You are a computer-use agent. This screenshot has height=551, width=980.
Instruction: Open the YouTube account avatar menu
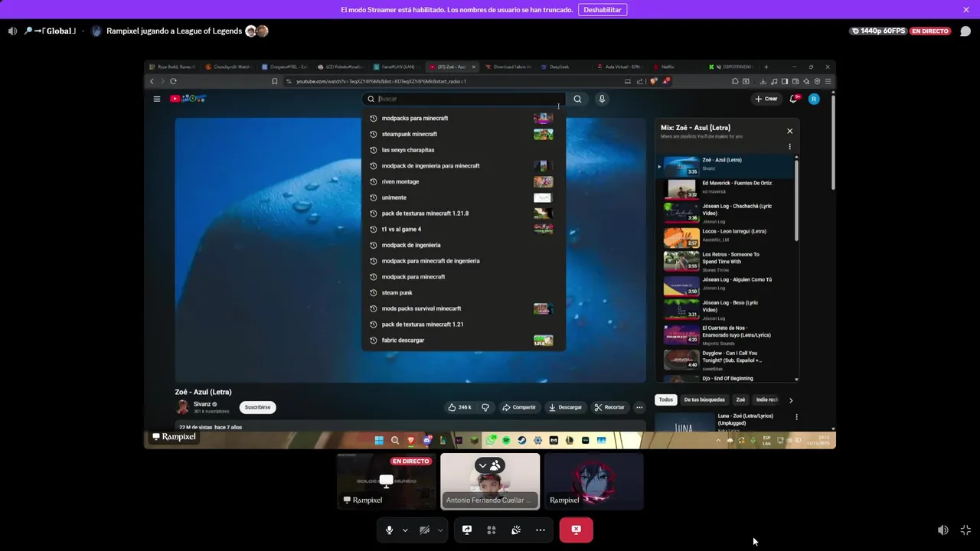pos(814,99)
